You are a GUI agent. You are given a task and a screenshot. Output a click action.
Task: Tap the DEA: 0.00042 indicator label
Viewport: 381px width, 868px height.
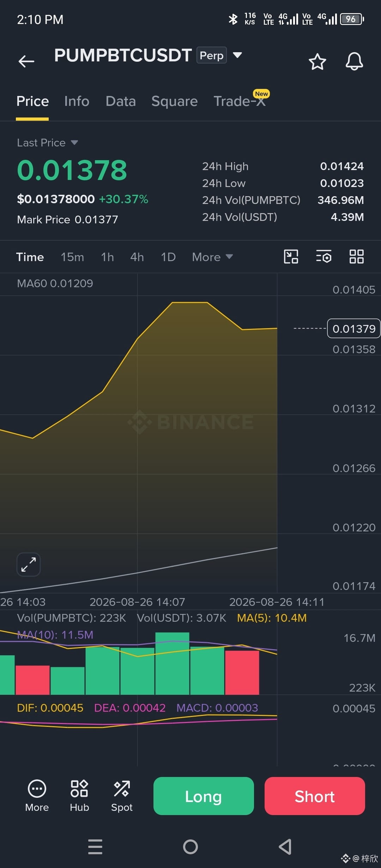pyautogui.click(x=130, y=708)
